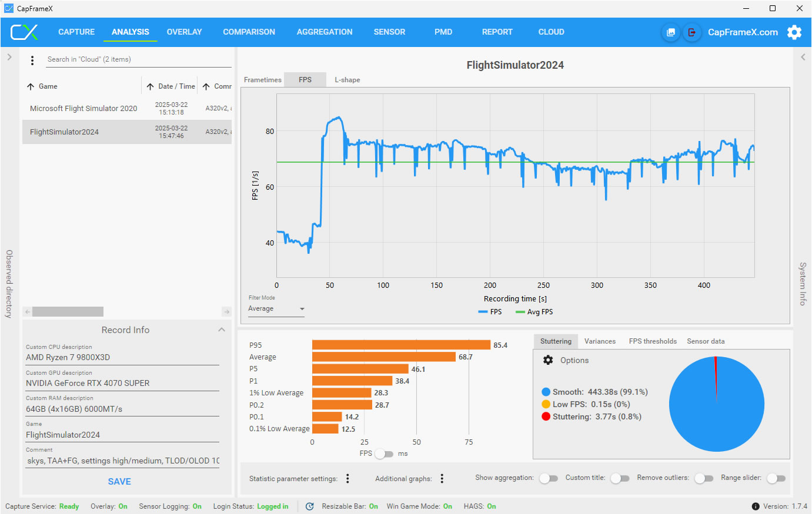Switch the FPS / ms unit toggle
The width and height of the screenshot is (812, 514).
pos(383,453)
